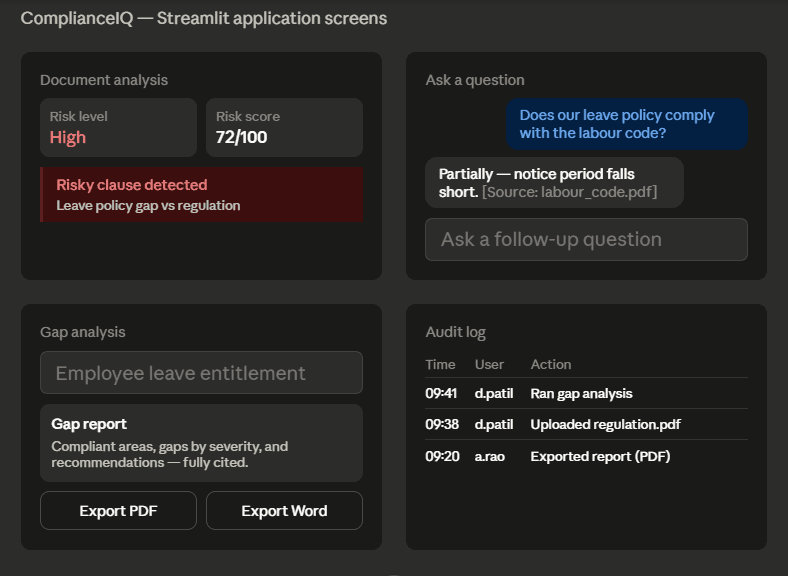Screen dimensions: 788x576
Task: Click the Document analysis heading
Action: (104, 80)
